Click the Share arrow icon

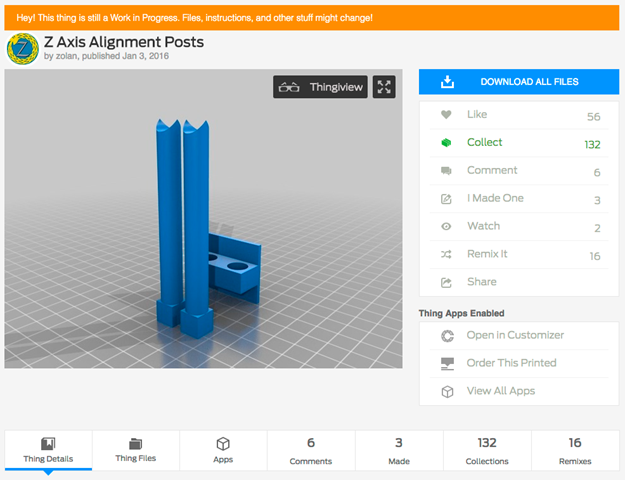click(446, 283)
